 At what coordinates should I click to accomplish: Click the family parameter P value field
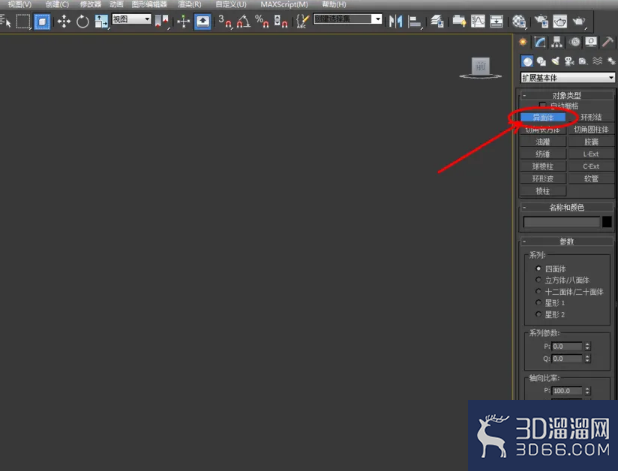(567, 346)
